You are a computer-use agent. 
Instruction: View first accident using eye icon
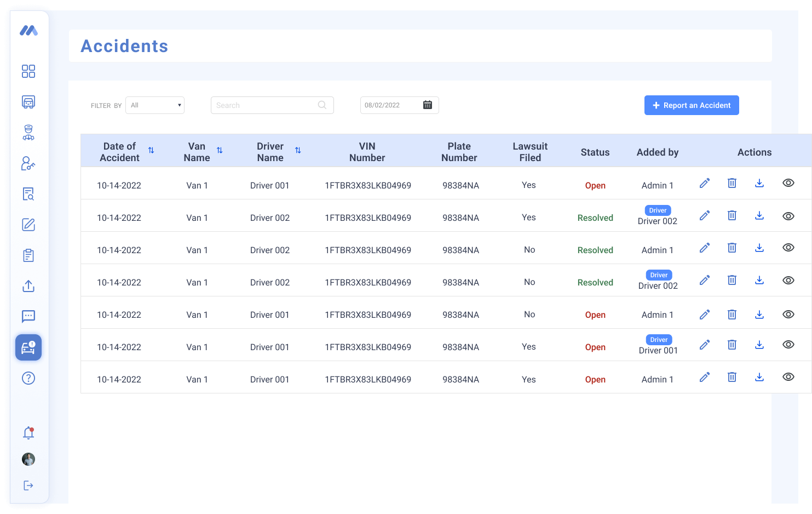pos(788,183)
